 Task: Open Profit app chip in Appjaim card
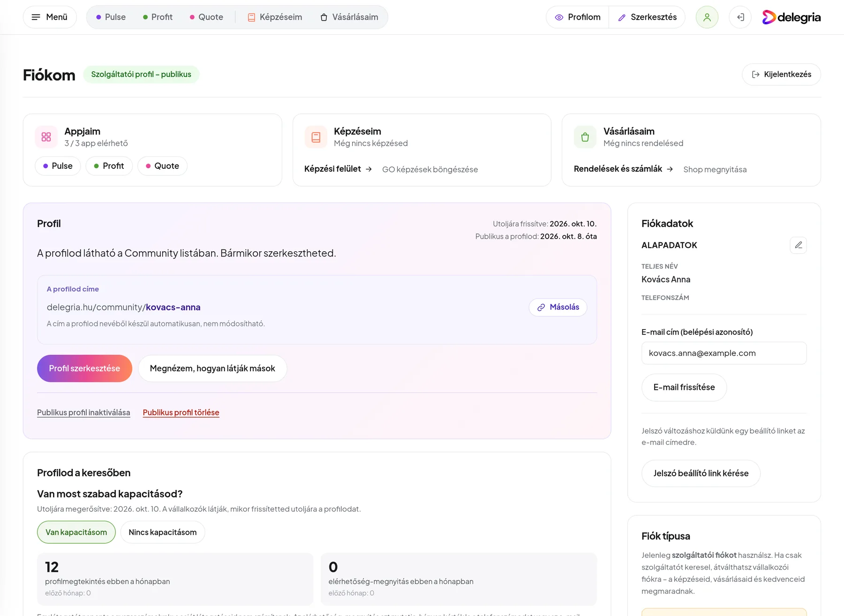click(x=109, y=166)
